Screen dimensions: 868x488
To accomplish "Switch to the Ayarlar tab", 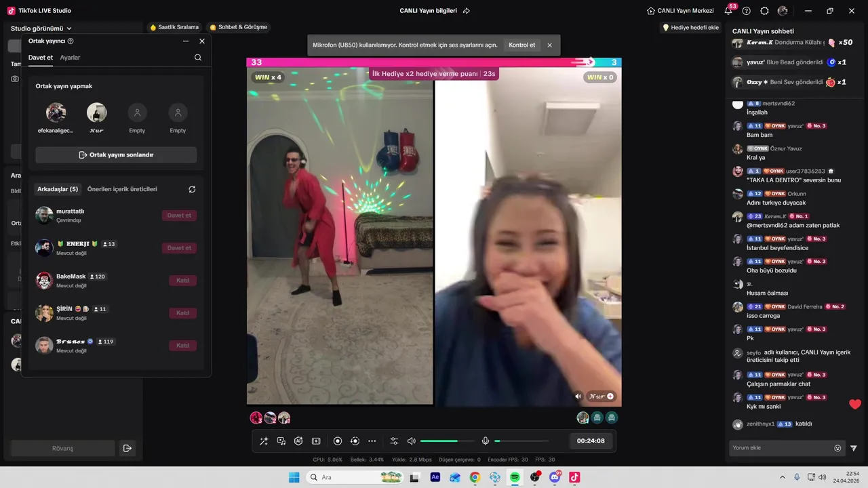I will (70, 58).
